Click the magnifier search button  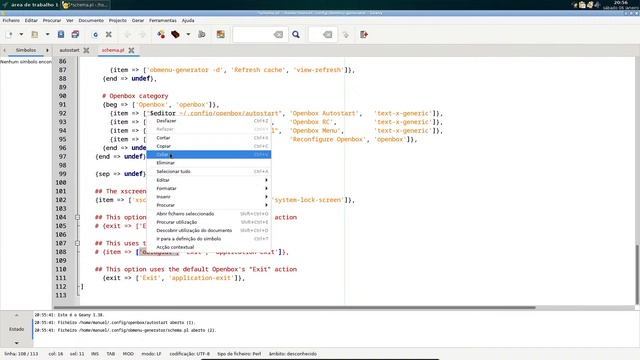pos(296,35)
